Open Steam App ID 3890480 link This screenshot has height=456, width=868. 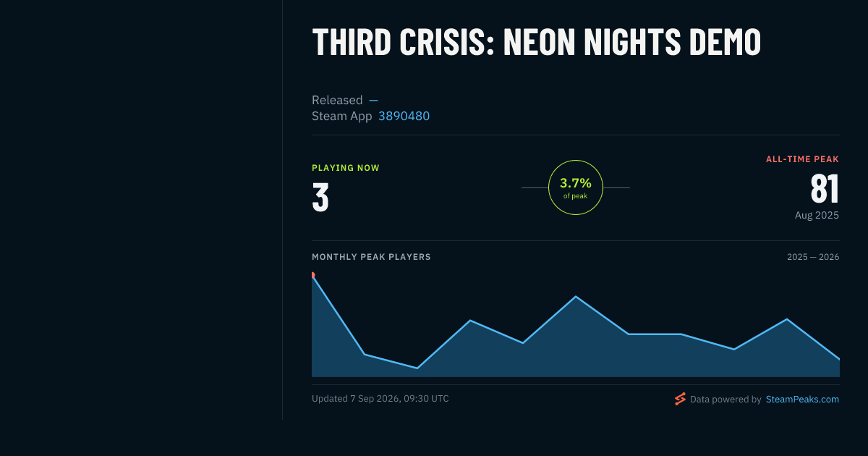coord(404,116)
